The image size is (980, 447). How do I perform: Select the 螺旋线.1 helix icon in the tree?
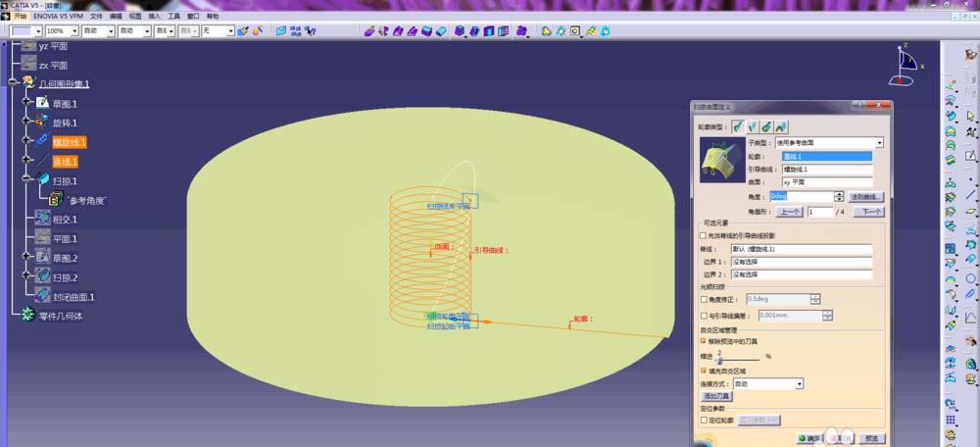[42, 141]
